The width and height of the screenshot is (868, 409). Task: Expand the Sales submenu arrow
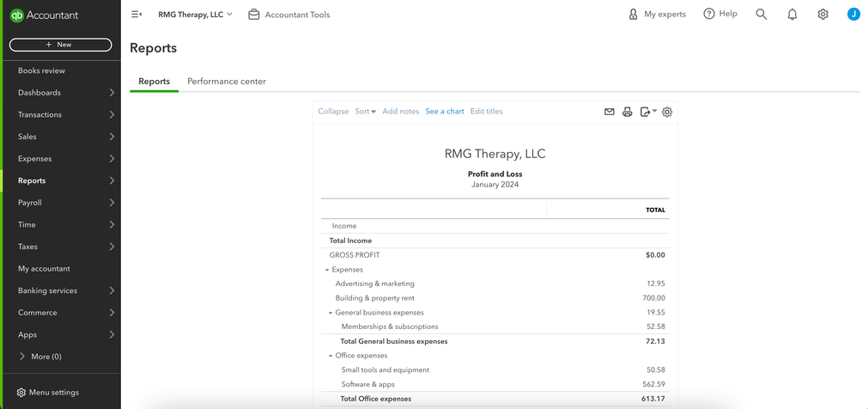point(112,137)
